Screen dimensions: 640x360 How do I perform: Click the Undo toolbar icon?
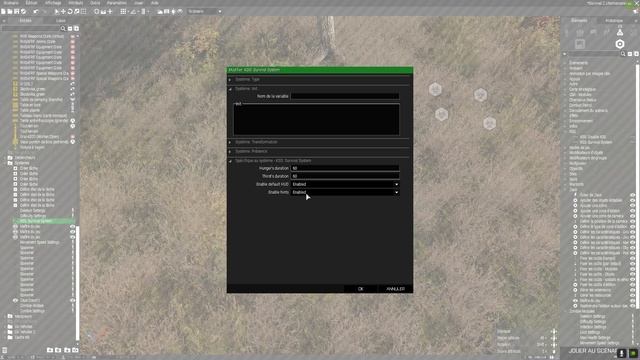tap(36, 11)
